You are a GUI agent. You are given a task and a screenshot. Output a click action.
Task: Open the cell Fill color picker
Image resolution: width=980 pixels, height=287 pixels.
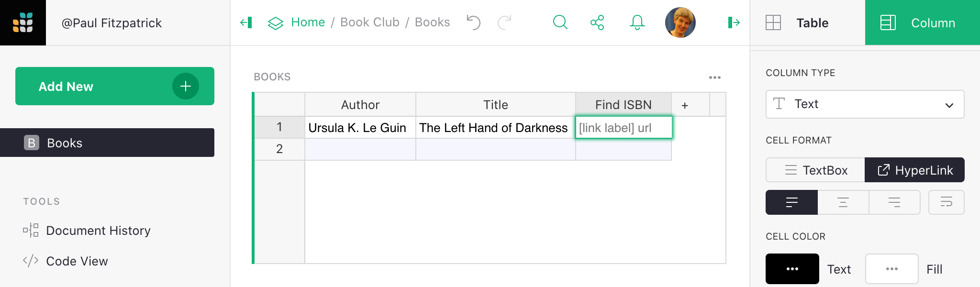click(891, 268)
